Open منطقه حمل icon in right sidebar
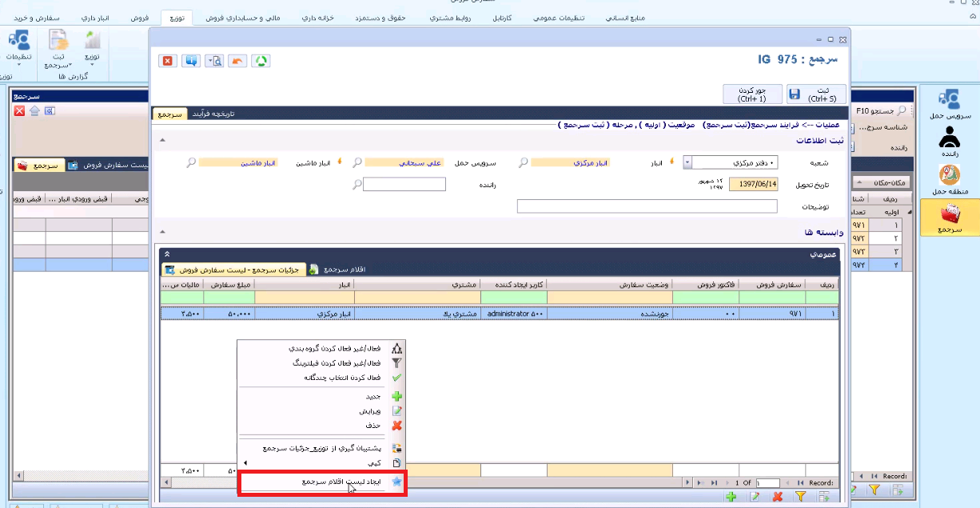Image resolution: width=980 pixels, height=508 pixels. 950,180
